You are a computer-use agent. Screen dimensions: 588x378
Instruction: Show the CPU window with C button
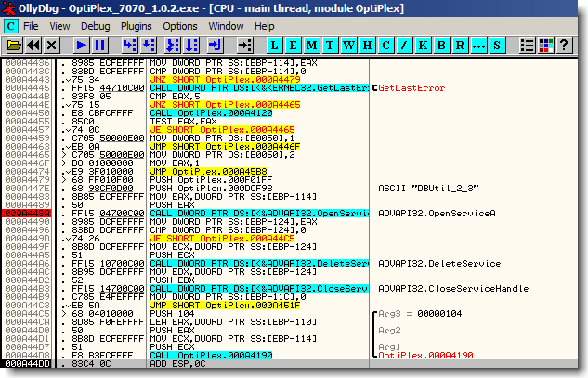click(385, 46)
